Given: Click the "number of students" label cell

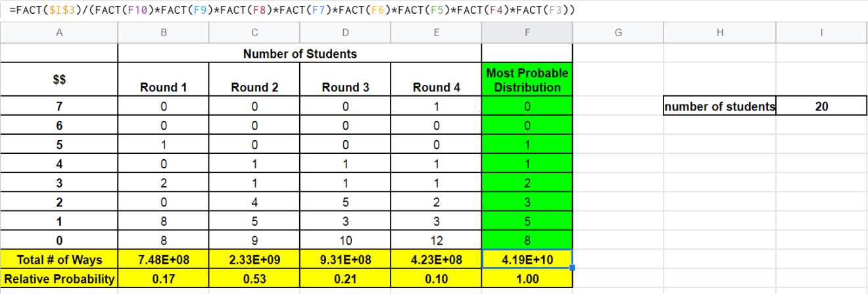Looking at the screenshot, I should pos(720,106).
